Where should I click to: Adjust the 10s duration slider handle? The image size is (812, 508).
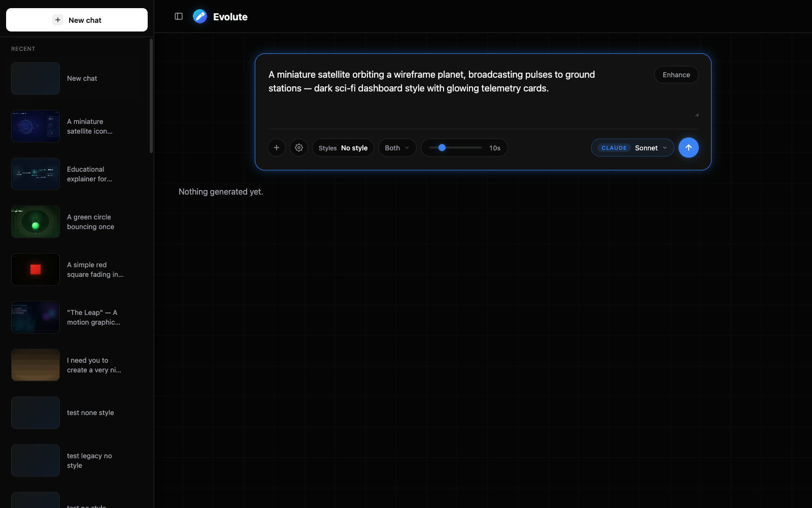tap(442, 148)
